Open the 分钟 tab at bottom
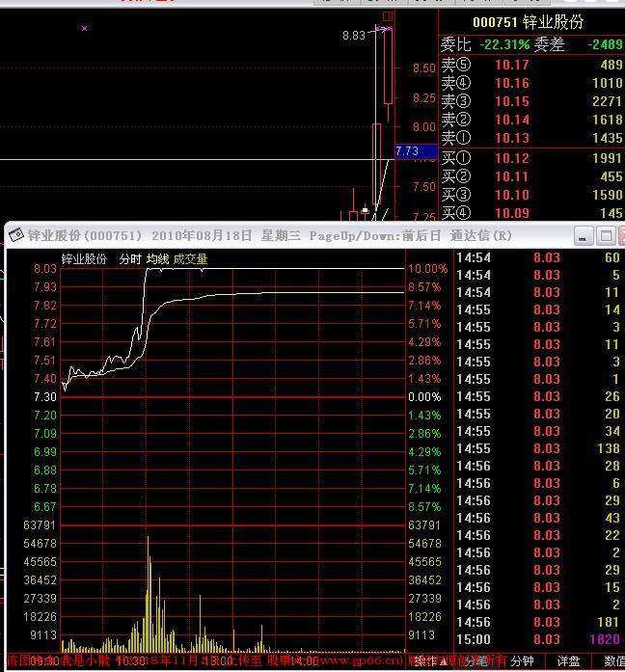Viewport: 625px width, 672px height. click(522, 661)
